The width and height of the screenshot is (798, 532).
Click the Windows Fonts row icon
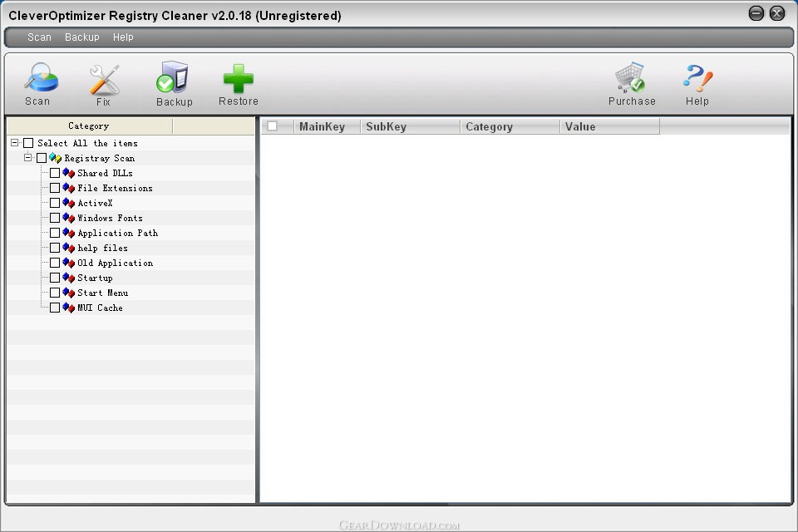[69, 218]
